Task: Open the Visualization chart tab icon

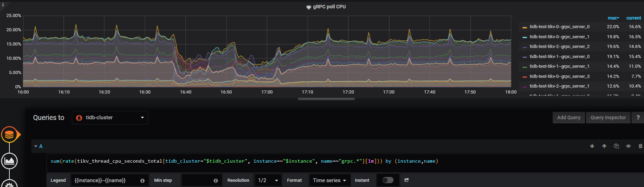Action: click(9, 161)
